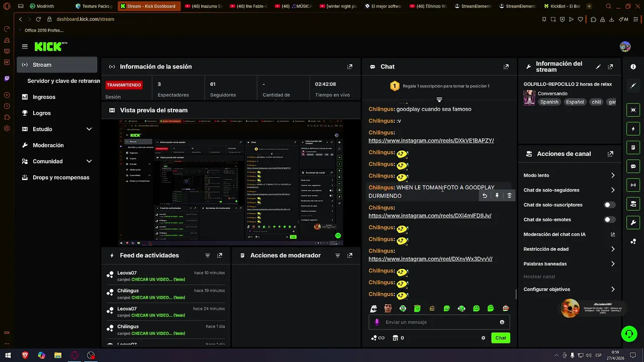Open chat settings gear icon
The width and height of the screenshot is (644, 362).
point(484,338)
